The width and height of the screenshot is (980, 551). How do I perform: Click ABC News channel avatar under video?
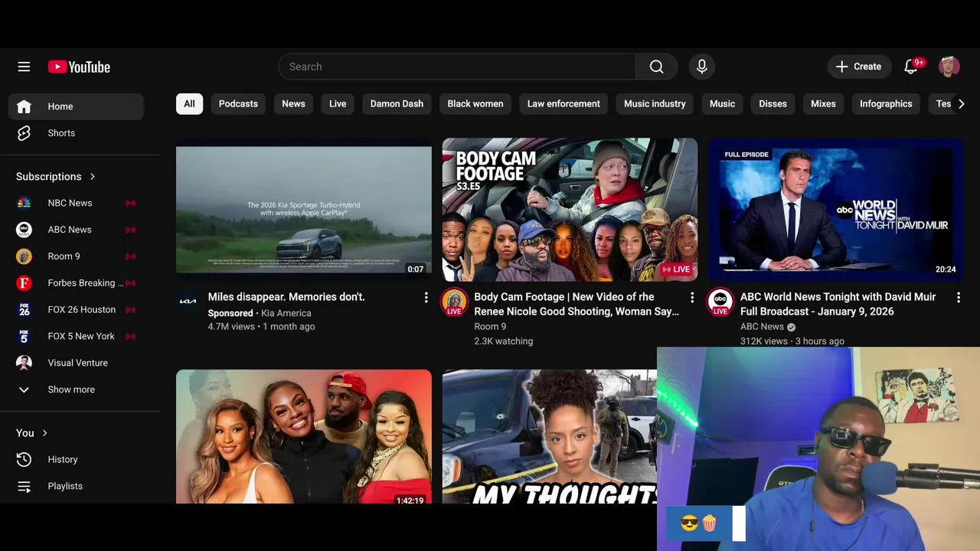point(720,302)
